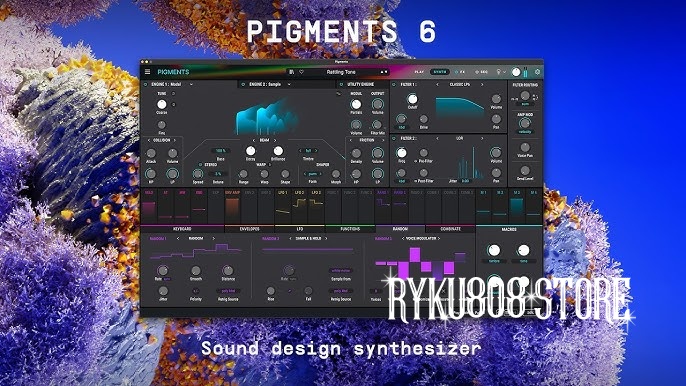
Task: Click the Beam Brilliance knob
Action: 278,151
